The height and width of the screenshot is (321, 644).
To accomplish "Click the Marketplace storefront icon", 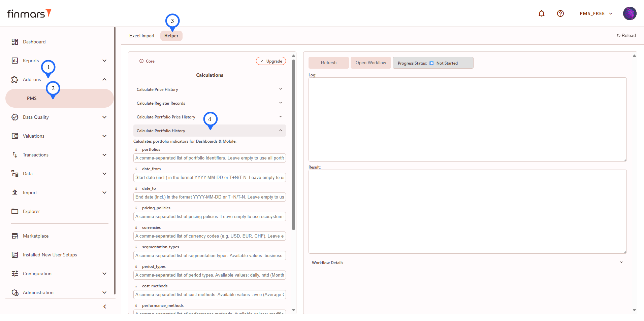I will coord(15,236).
